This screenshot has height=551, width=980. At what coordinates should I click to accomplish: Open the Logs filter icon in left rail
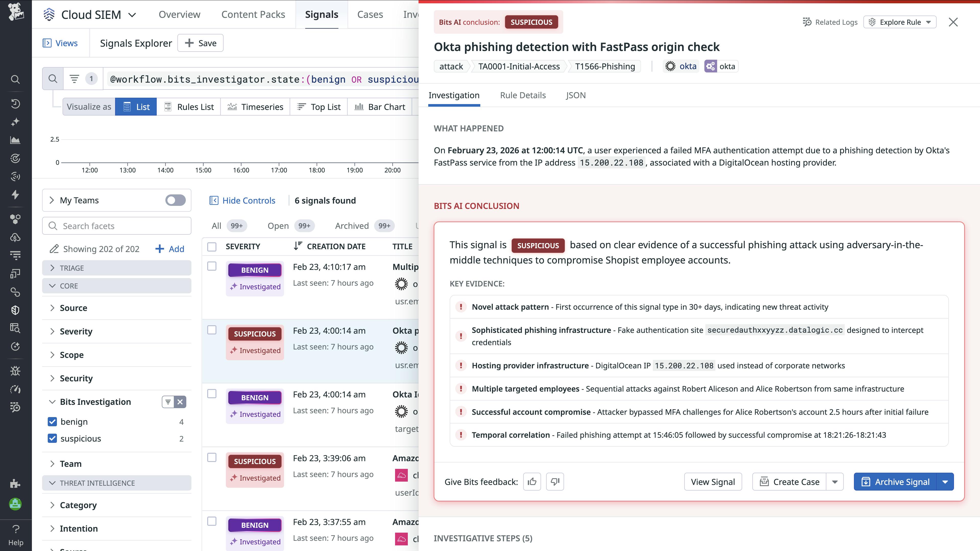[x=15, y=255]
